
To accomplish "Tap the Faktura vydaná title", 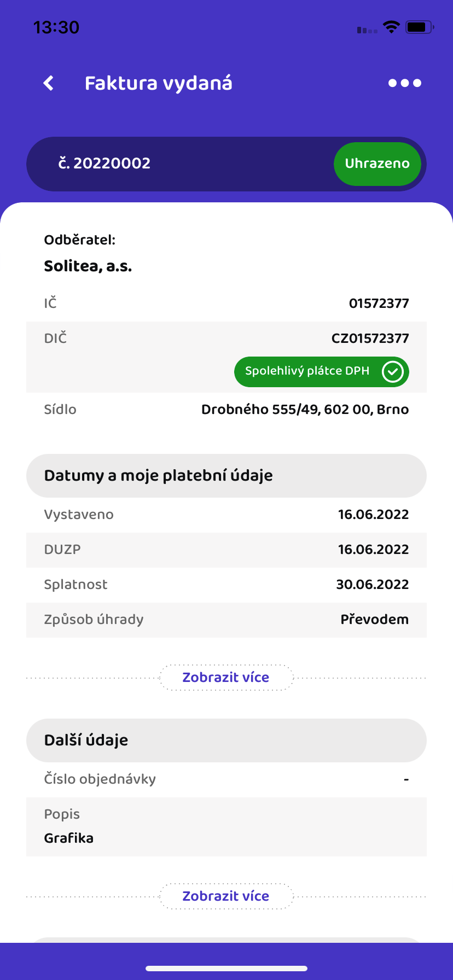I will coord(159,83).
